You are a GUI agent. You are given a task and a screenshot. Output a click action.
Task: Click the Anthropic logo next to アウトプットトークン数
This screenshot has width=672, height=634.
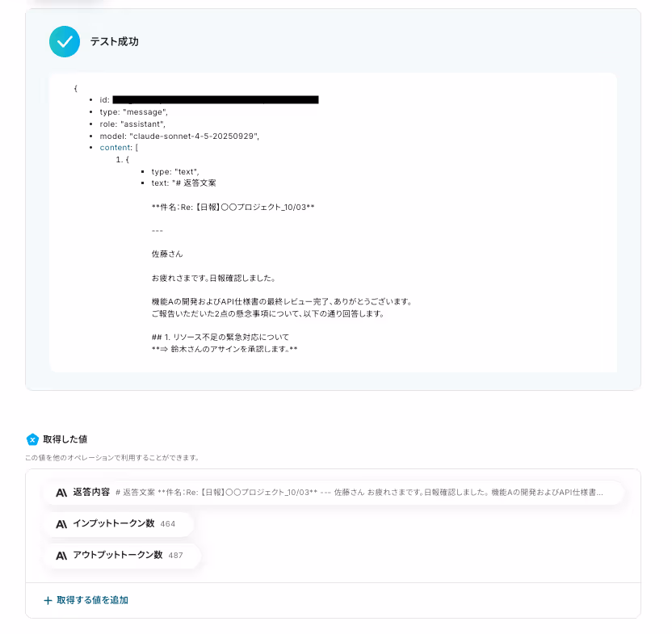click(61, 556)
